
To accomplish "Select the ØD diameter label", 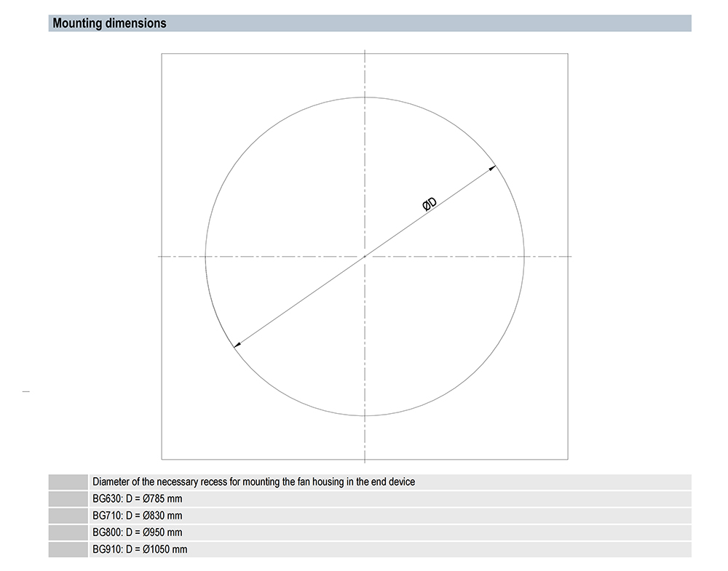I will point(430,206).
